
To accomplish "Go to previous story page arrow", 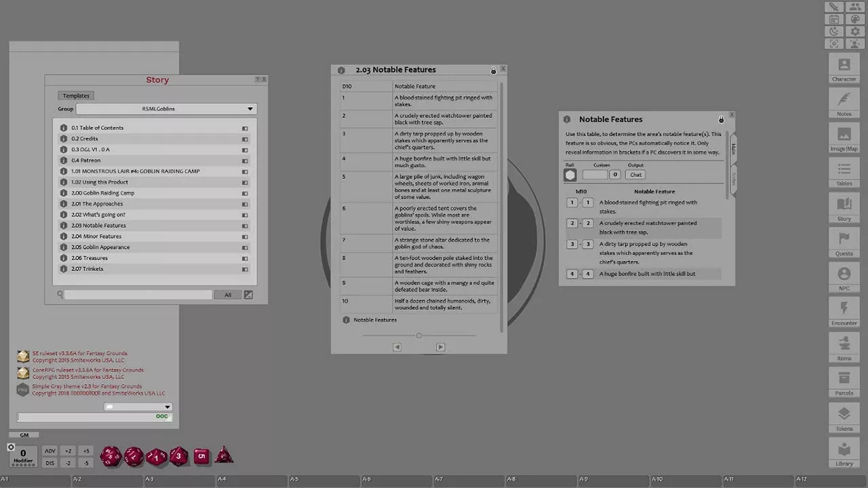I will 397,347.
